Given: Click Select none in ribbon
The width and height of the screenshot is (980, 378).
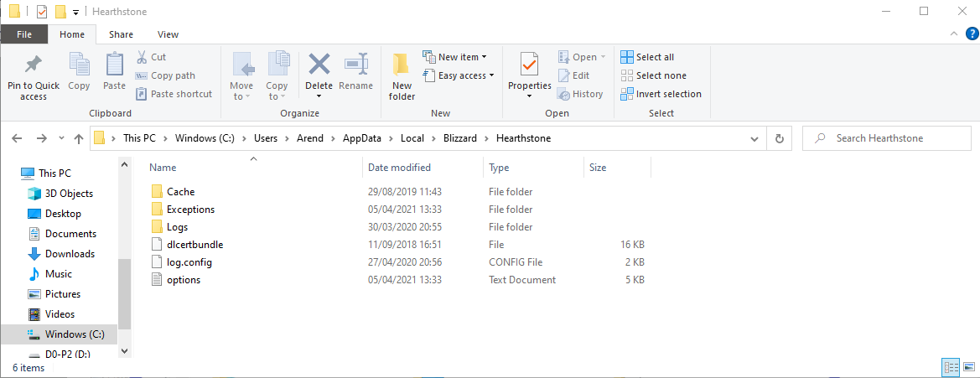Looking at the screenshot, I should coord(653,75).
